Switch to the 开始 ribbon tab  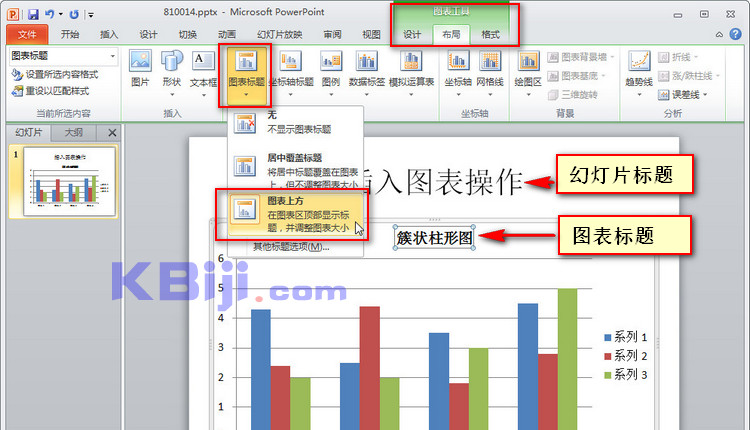[x=70, y=34]
